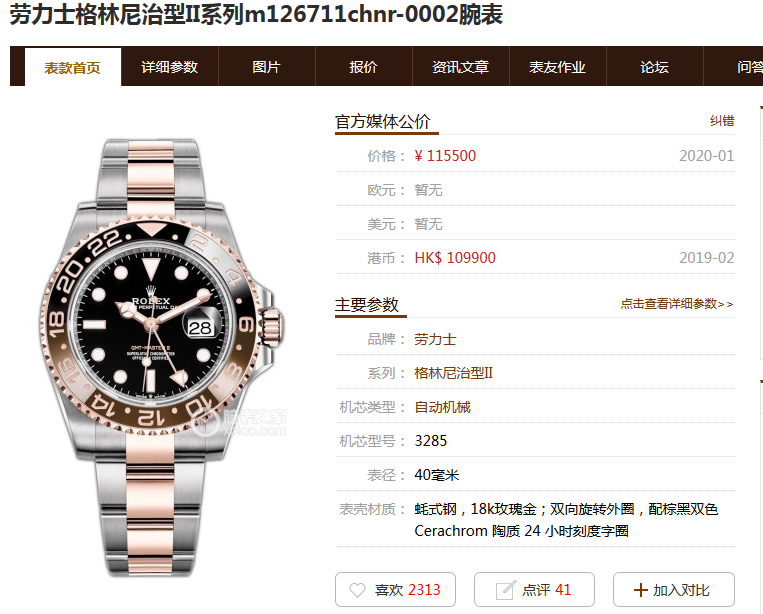Open the 详细参数 tab
This screenshot has width=763, height=614.
pyautogui.click(x=170, y=67)
